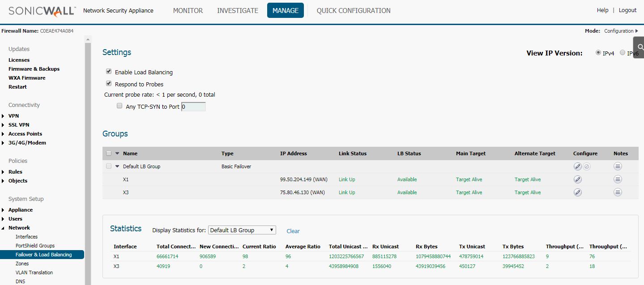
Task: Open Restart in the sidebar
Action: point(17,87)
